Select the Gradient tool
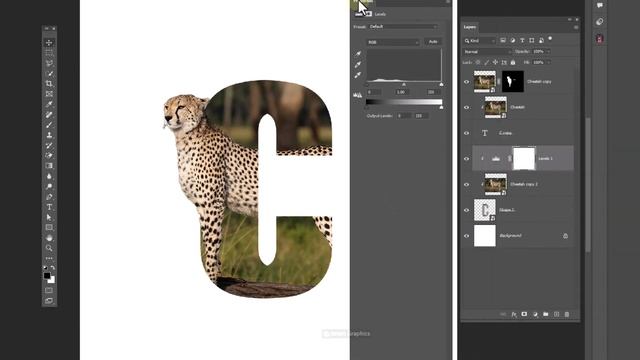Image resolution: width=640 pixels, height=360 pixels. click(49, 166)
